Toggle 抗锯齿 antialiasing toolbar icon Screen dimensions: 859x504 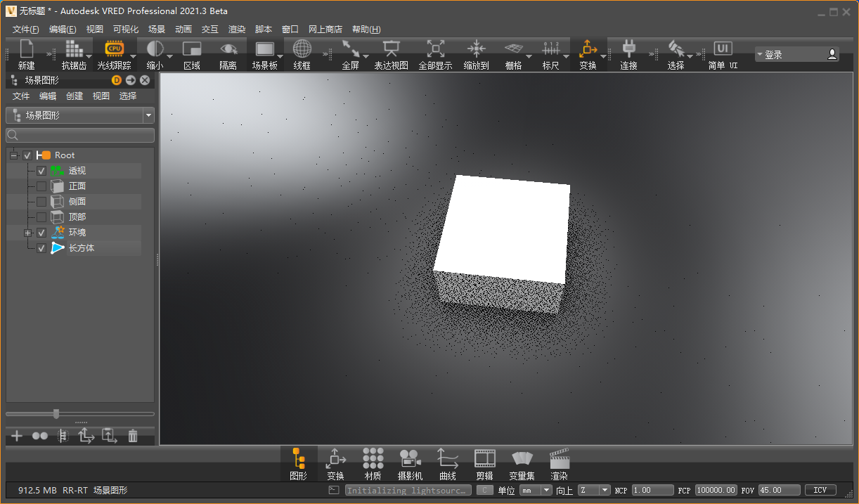click(x=73, y=49)
